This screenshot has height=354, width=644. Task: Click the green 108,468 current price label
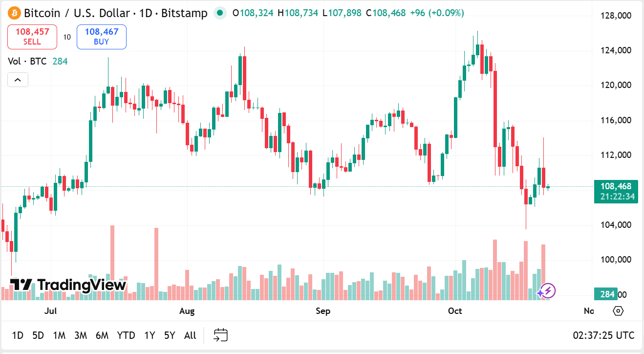click(616, 186)
